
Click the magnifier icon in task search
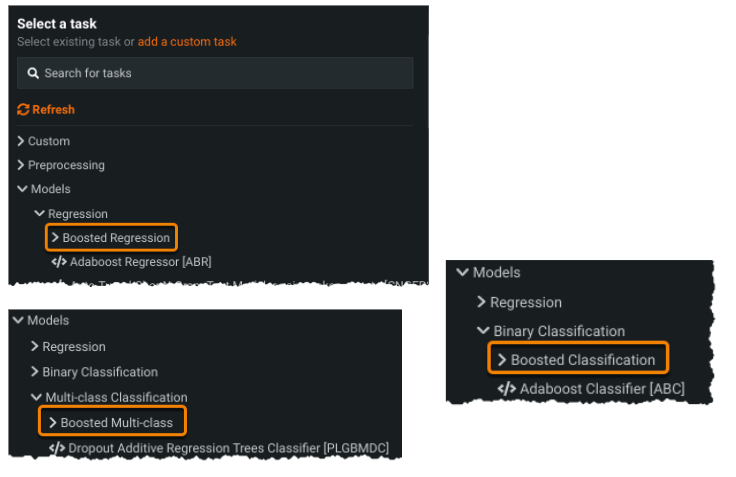click(x=33, y=73)
